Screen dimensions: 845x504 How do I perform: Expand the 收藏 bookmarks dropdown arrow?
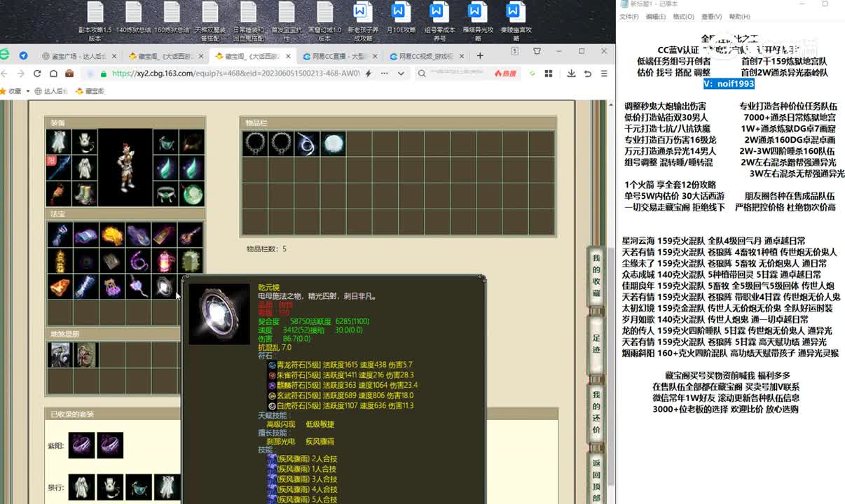[x=29, y=91]
